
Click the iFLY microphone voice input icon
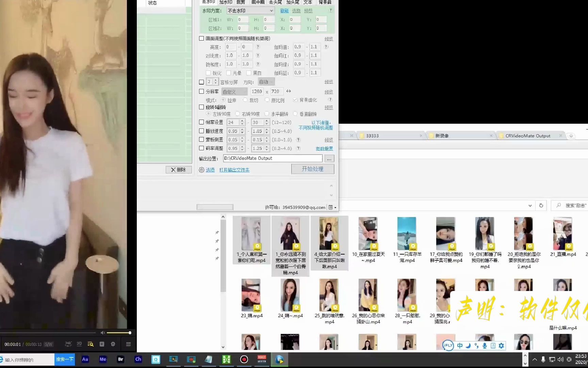coord(485,346)
